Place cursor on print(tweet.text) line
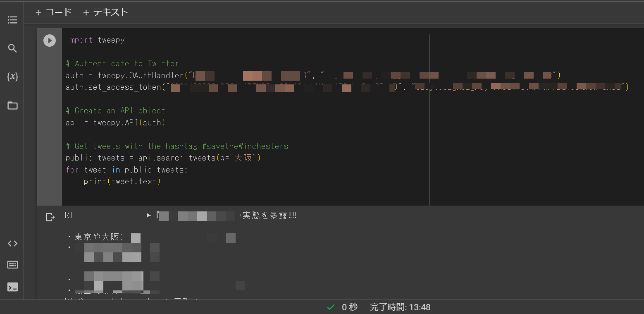The image size is (644, 314). (122, 182)
